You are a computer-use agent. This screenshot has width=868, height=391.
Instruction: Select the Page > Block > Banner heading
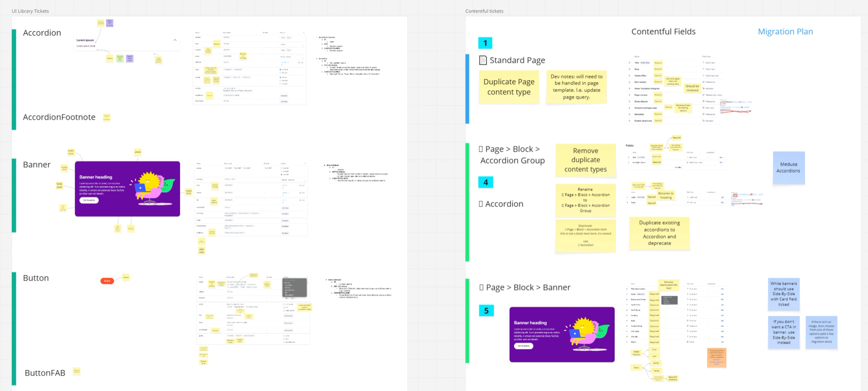[x=525, y=287]
